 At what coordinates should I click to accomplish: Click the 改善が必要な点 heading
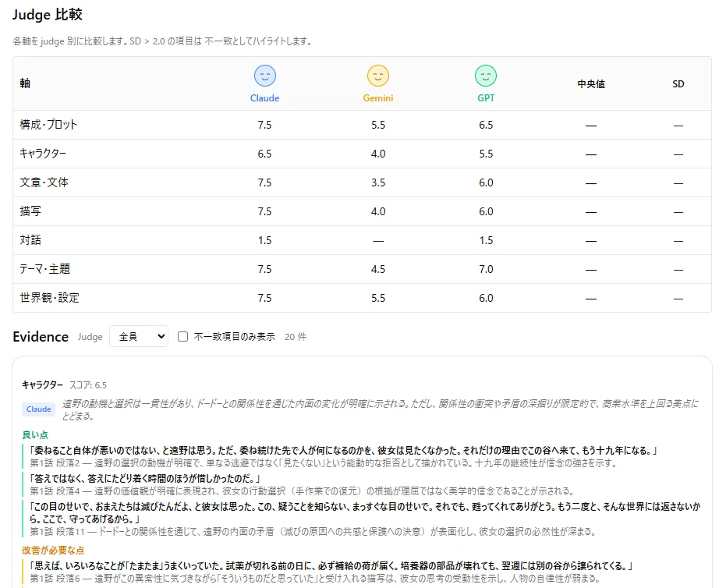[x=53, y=550]
